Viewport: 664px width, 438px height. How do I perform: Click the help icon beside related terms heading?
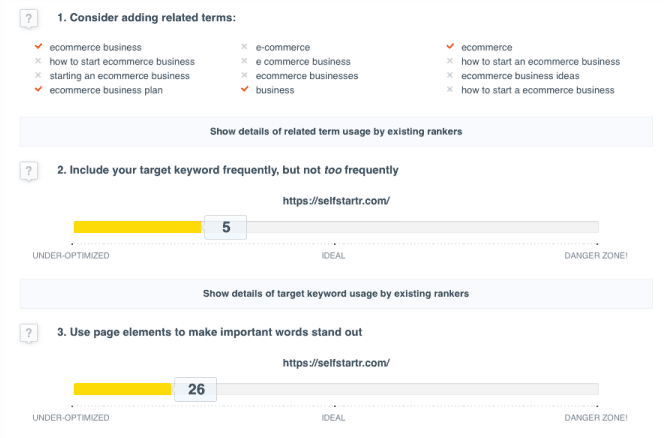pos(28,19)
